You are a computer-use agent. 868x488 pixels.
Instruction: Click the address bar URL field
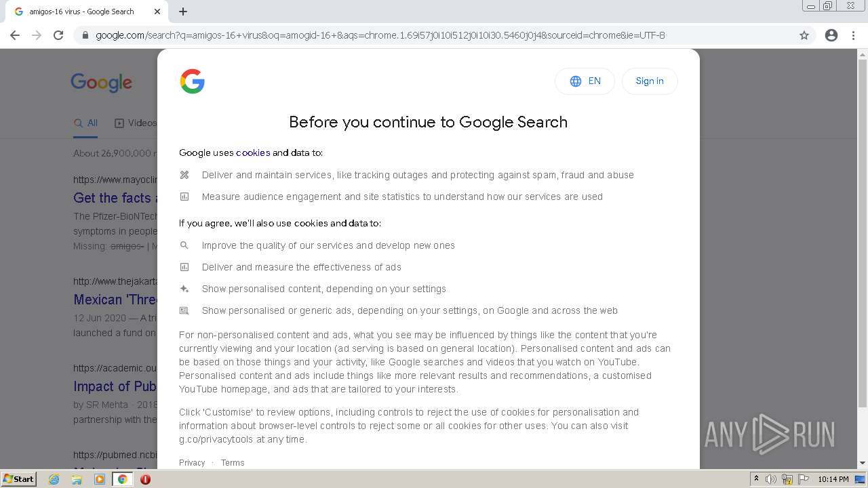tap(380, 35)
